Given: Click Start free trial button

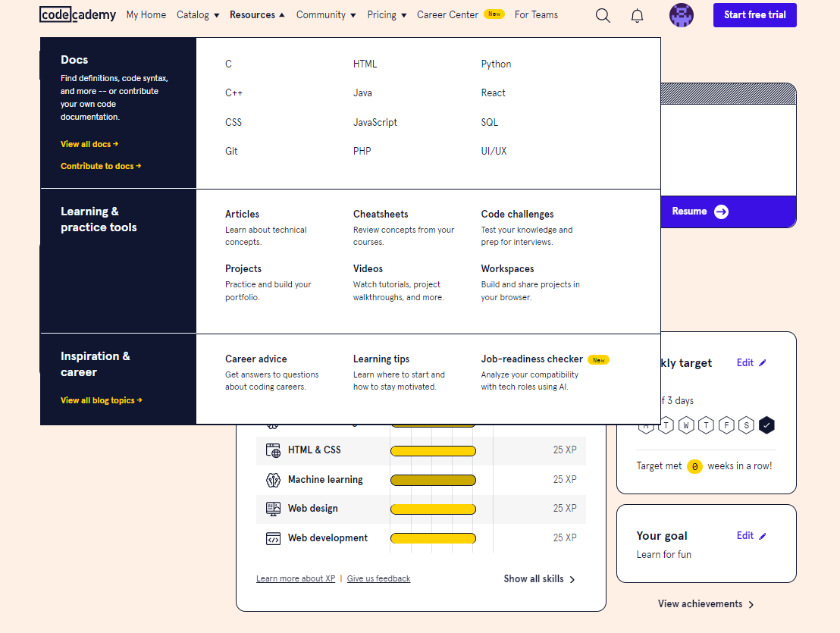Looking at the screenshot, I should click(x=755, y=15).
